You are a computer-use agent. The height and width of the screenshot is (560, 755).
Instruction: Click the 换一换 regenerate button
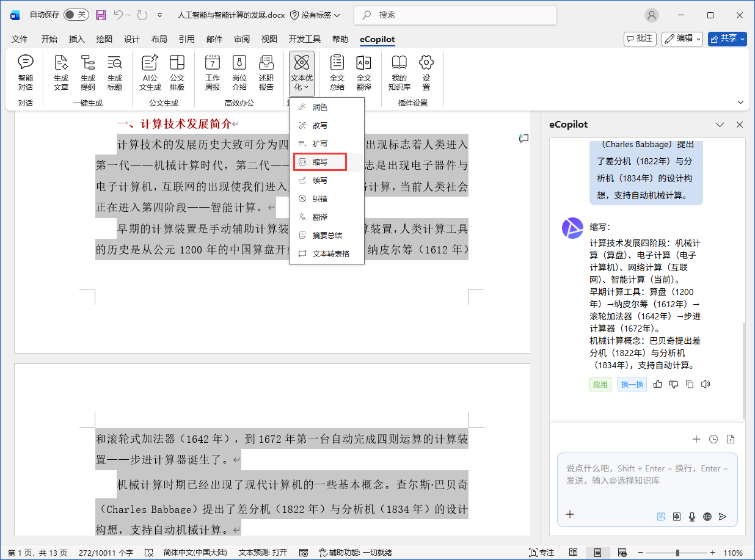pos(632,384)
